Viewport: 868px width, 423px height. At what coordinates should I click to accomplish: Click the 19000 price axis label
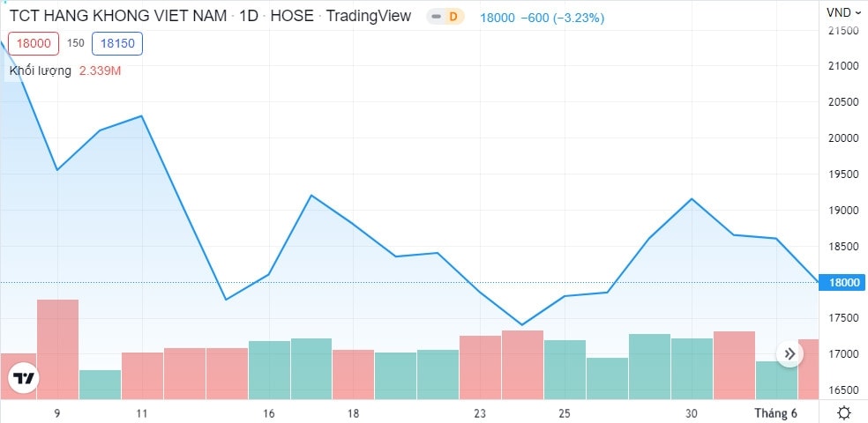[843, 210]
